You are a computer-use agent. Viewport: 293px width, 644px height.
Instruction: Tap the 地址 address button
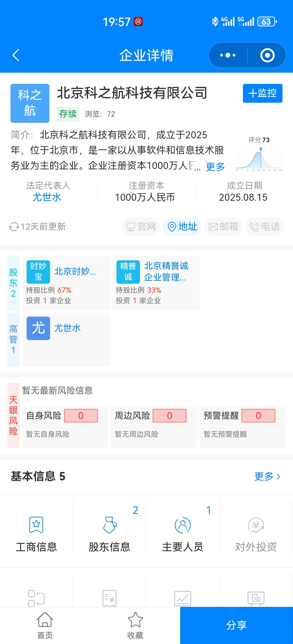[x=182, y=227]
